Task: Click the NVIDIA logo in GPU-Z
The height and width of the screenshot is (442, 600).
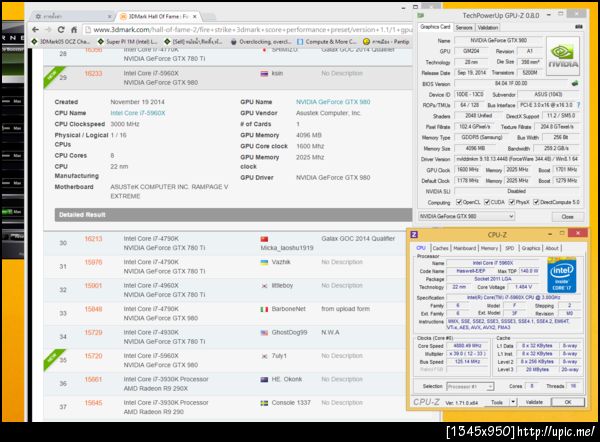Action: pos(563,56)
